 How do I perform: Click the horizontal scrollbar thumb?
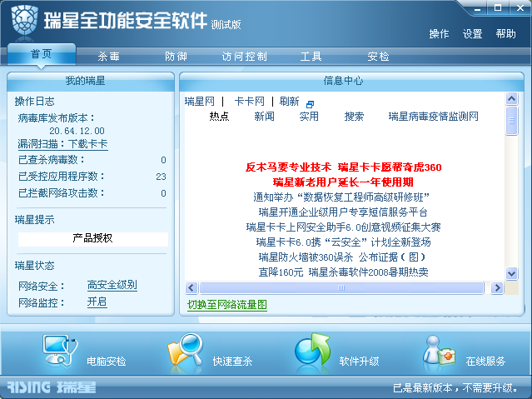341,288
